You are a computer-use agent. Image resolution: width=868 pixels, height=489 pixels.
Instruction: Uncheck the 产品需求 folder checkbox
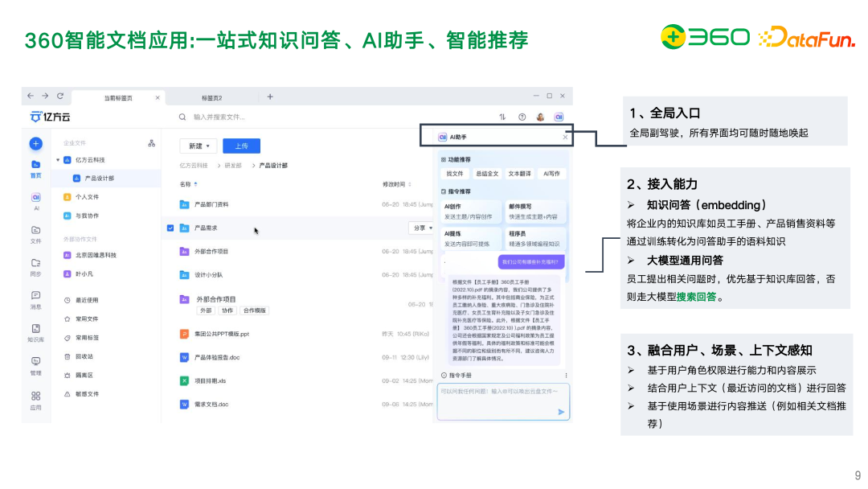(170, 228)
